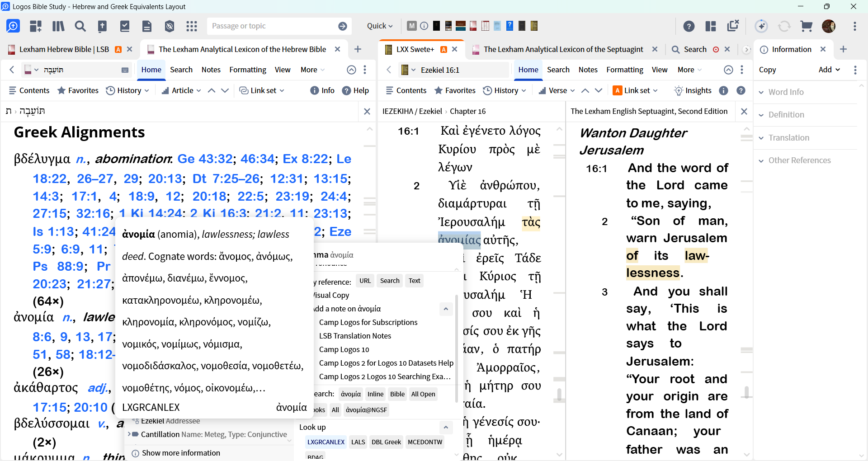Open the Logos home dashboard icon
Screen dimensions: 868x461
tap(13, 26)
